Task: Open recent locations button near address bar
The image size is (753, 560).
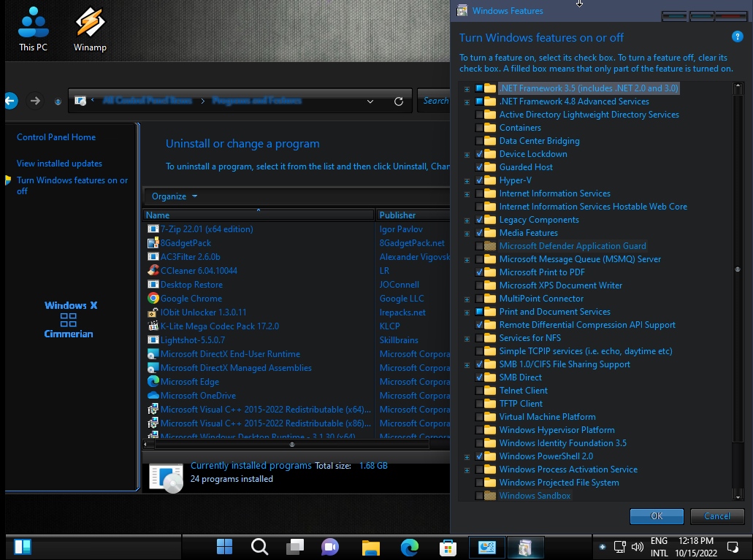Action: click(58, 101)
